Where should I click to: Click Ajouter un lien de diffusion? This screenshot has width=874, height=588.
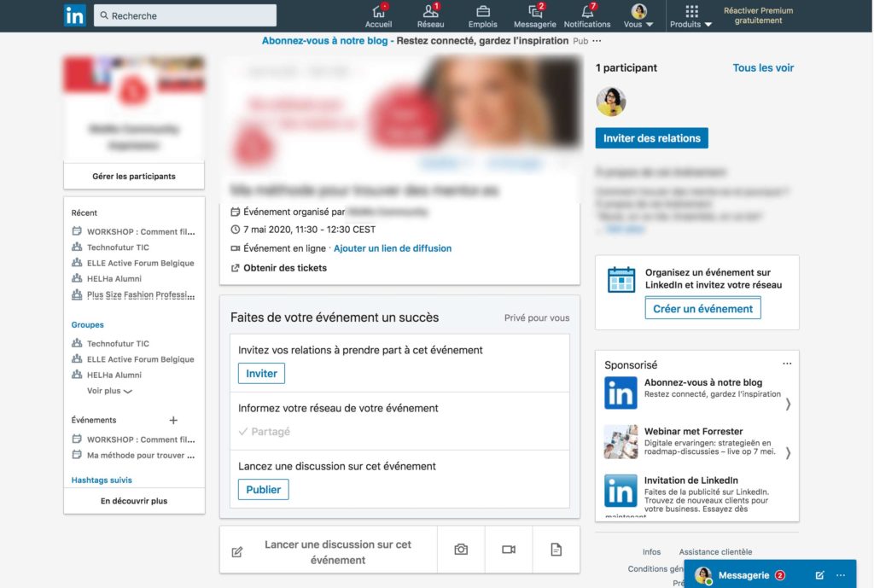click(393, 248)
